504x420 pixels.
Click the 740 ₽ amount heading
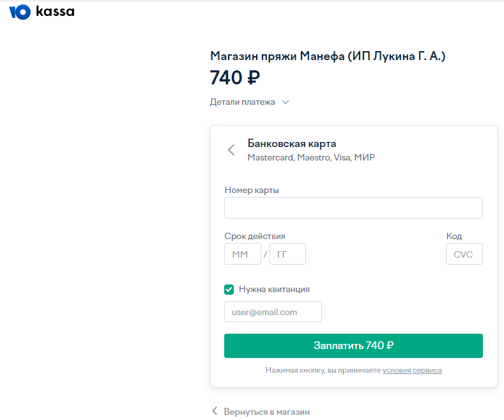(235, 77)
